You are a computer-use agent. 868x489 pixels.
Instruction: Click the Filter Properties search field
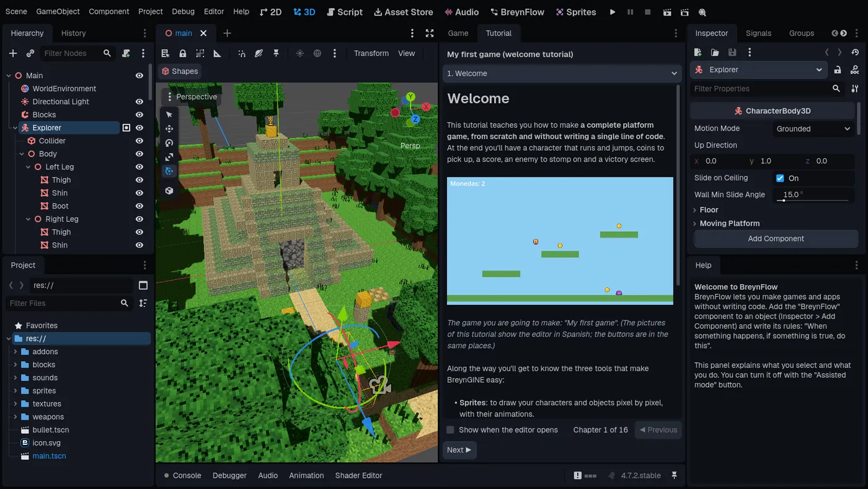tap(768, 89)
